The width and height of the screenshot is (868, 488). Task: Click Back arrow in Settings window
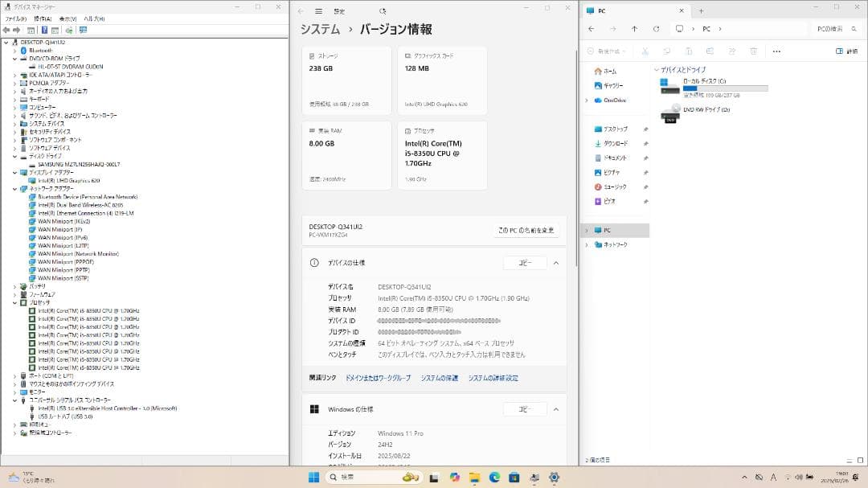click(301, 11)
